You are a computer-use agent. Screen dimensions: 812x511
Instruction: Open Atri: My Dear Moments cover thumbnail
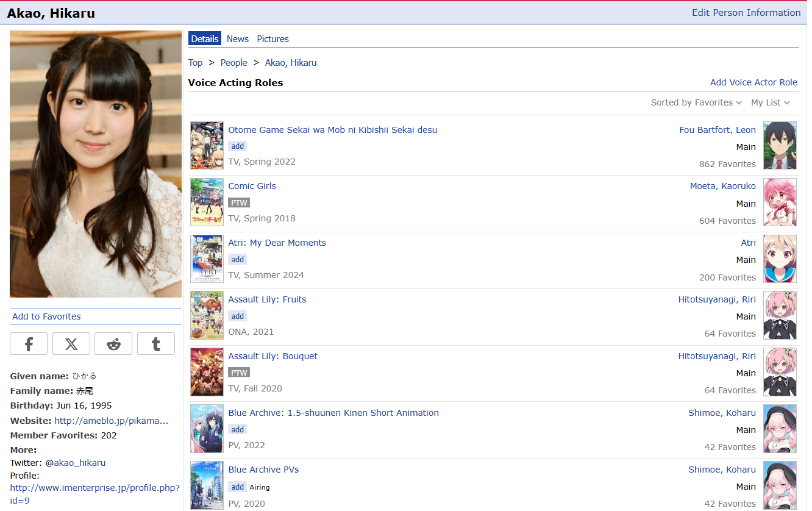coord(207,259)
